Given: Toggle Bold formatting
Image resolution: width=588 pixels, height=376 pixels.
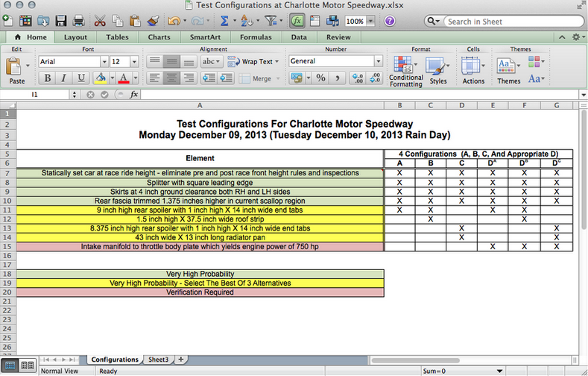Looking at the screenshot, I should [47, 78].
